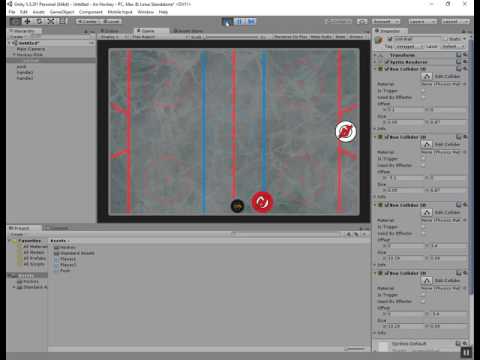480x360 pixels.
Task: Toggle Is Trigger on first Box Collider
Action: tap(423, 91)
